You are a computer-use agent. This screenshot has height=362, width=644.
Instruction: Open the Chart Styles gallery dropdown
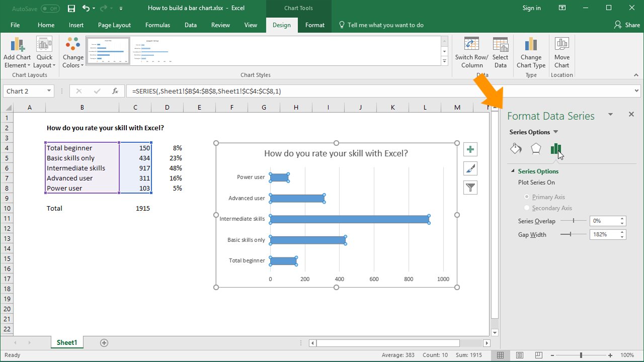tap(443, 61)
